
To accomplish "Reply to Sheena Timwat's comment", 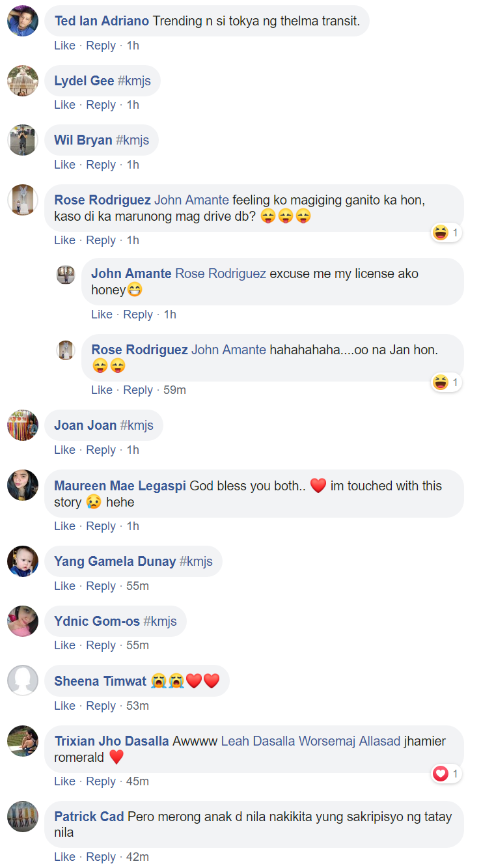I will click(101, 706).
